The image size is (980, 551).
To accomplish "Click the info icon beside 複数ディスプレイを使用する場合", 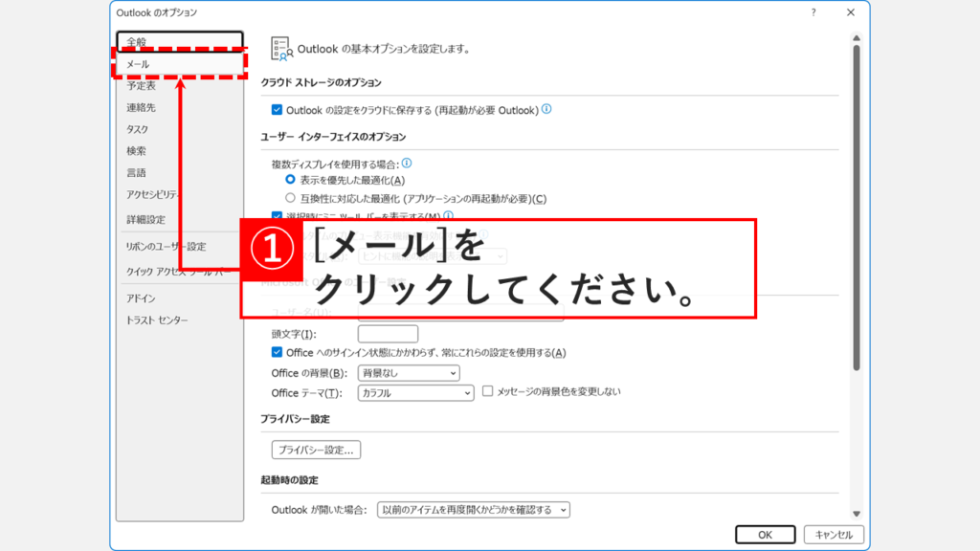I will [406, 164].
